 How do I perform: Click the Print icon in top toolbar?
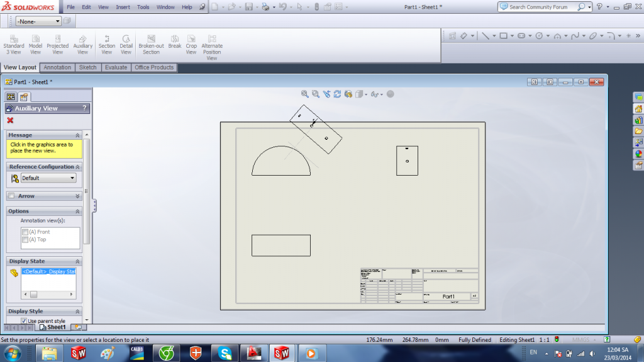click(x=265, y=6)
